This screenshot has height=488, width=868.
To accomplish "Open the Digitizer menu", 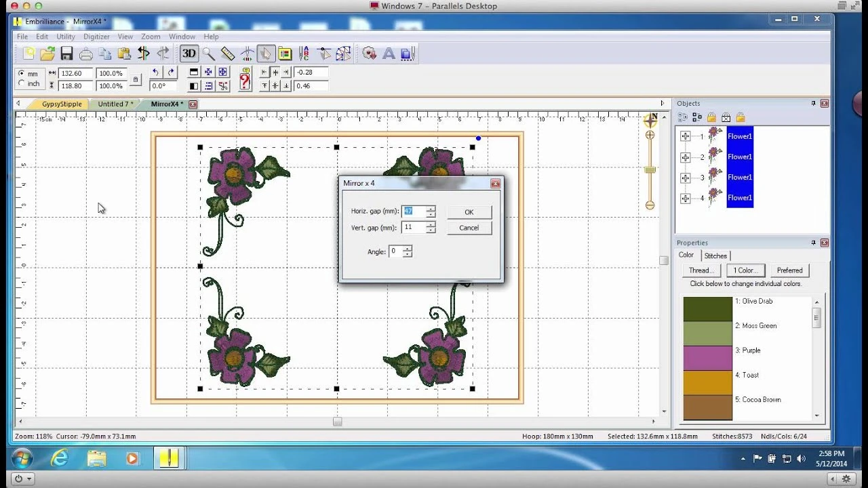I will [x=96, y=37].
